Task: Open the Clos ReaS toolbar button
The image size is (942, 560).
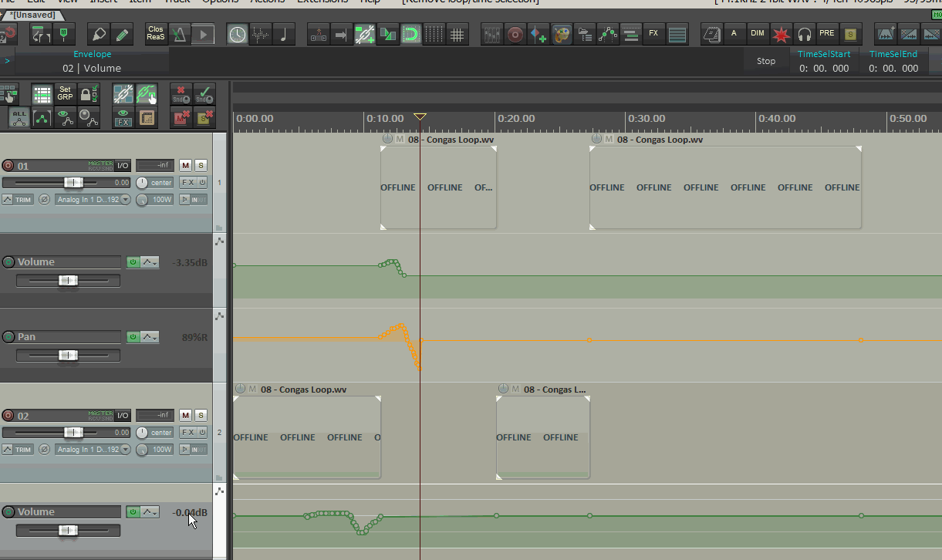Action: 156,34
